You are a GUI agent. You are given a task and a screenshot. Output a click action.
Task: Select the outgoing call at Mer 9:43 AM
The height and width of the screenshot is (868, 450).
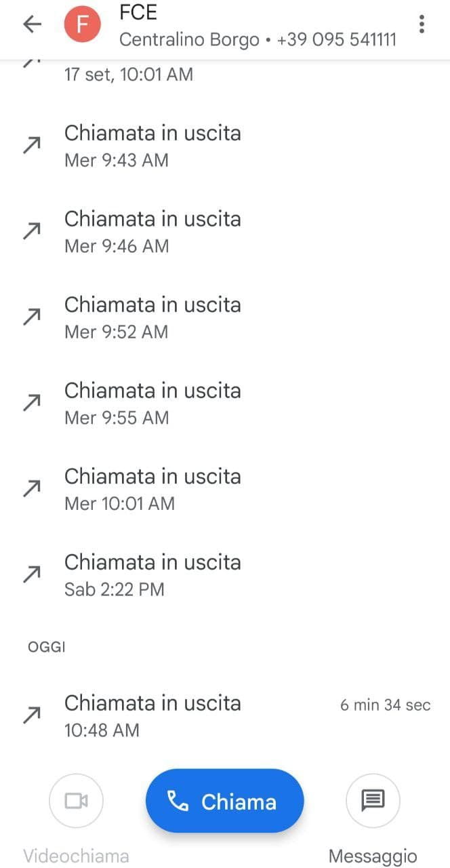coord(152,145)
